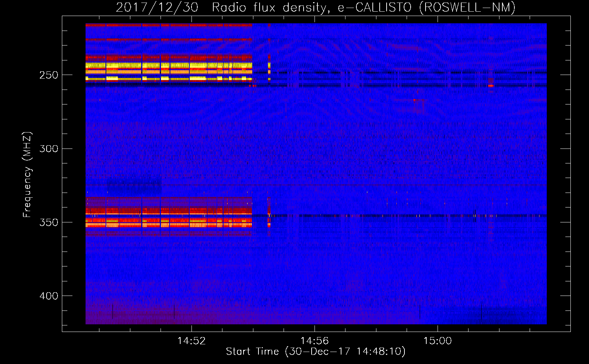
Task: Click the 15:00 time tick label
Action: click(438, 341)
